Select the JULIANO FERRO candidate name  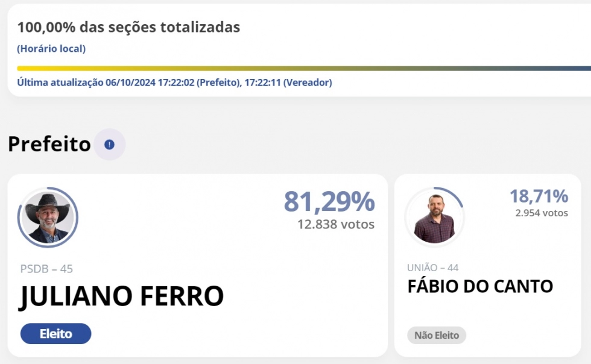coord(121,297)
